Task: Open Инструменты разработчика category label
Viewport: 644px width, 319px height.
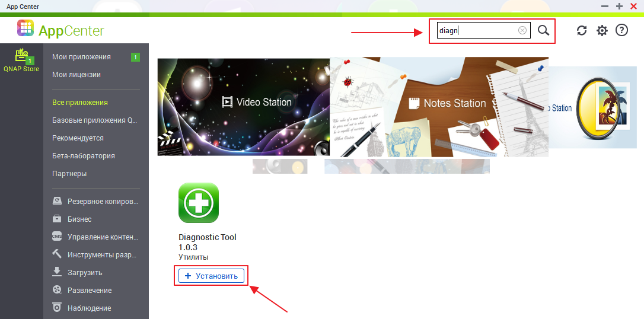Action: tap(102, 254)
